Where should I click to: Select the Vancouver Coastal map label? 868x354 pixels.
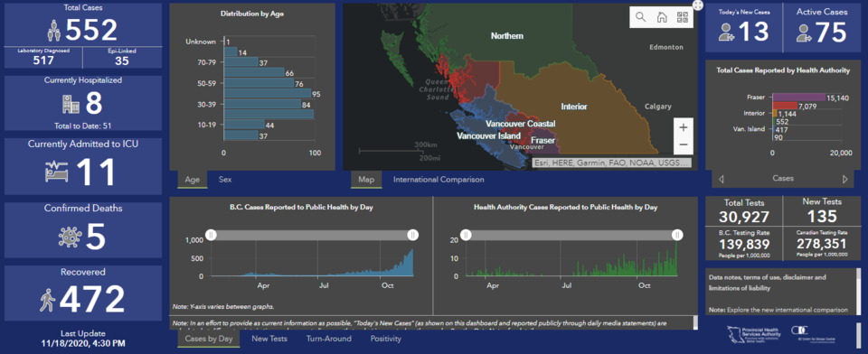tap(521, 124)
